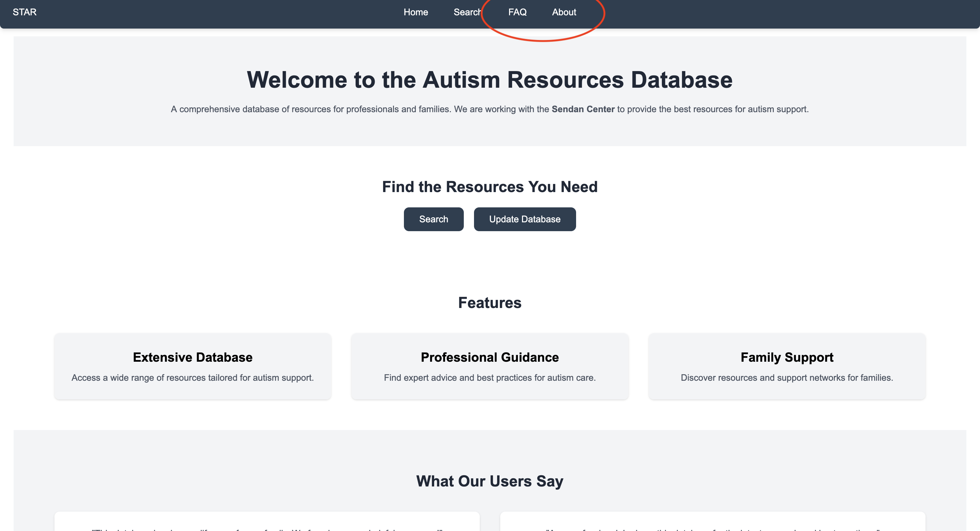Select the Extensive Database feature card

pos(193,366)
